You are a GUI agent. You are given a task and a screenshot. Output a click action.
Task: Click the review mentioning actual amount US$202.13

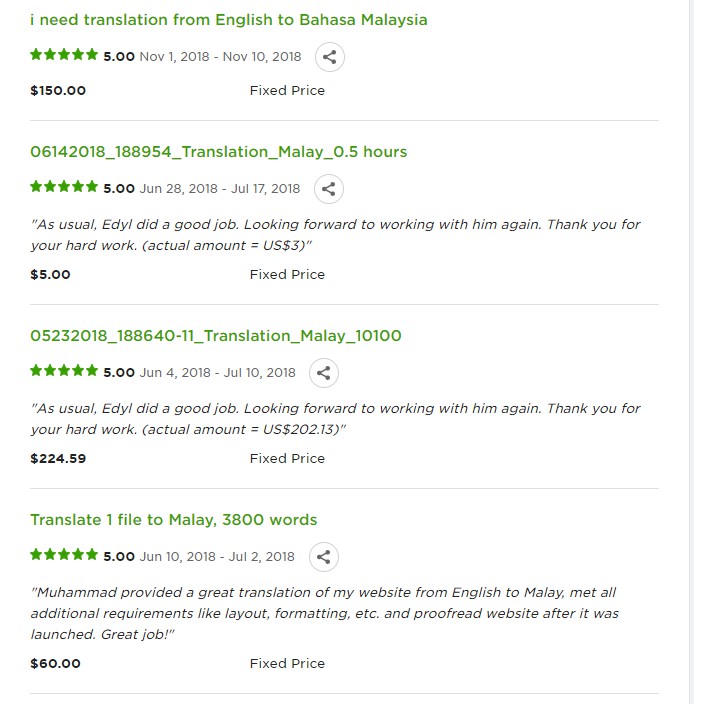coord(335,419)
